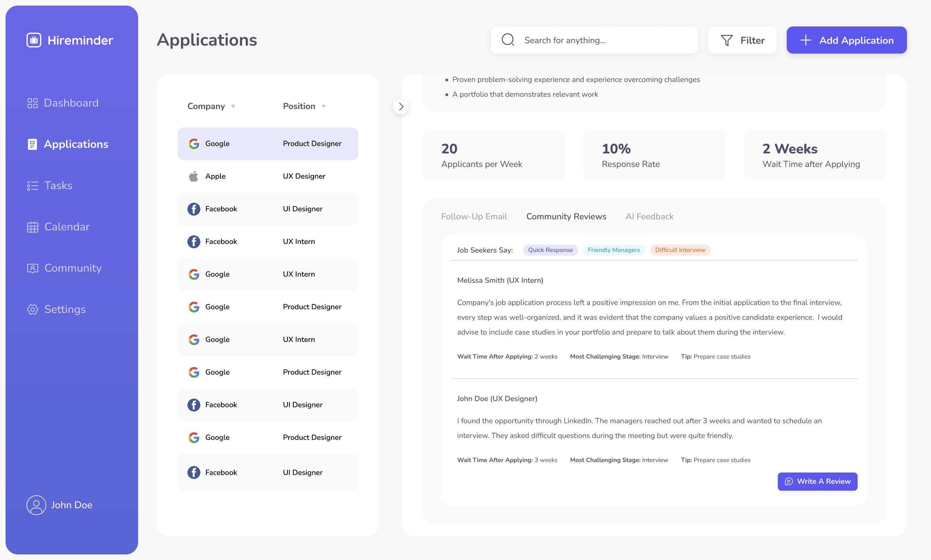Image resolution: width=931 pixels, height=560 pixels.
Task: Open the Filter options
Action: (742, 40)
